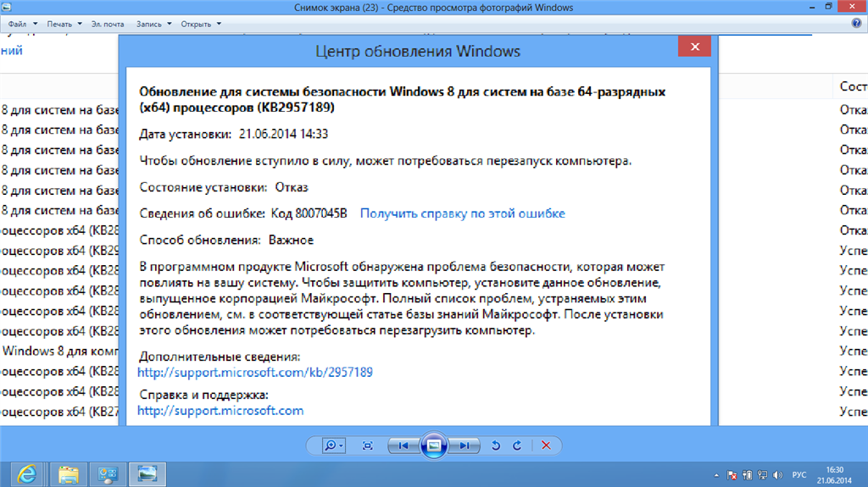The height and width of the screenshot is (487, 868).
Task: Click the Эл. почта menu item
Action: coord(108,24)
